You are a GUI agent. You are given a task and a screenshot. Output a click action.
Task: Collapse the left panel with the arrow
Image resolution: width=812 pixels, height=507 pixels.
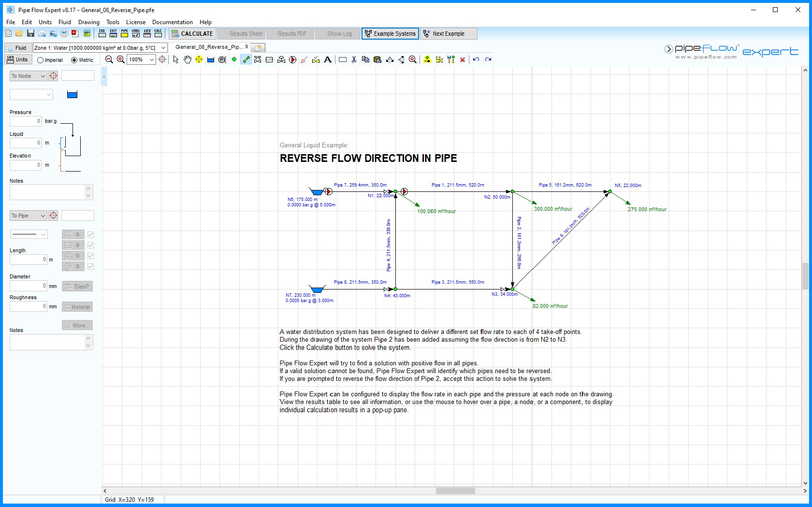point(104,76)
